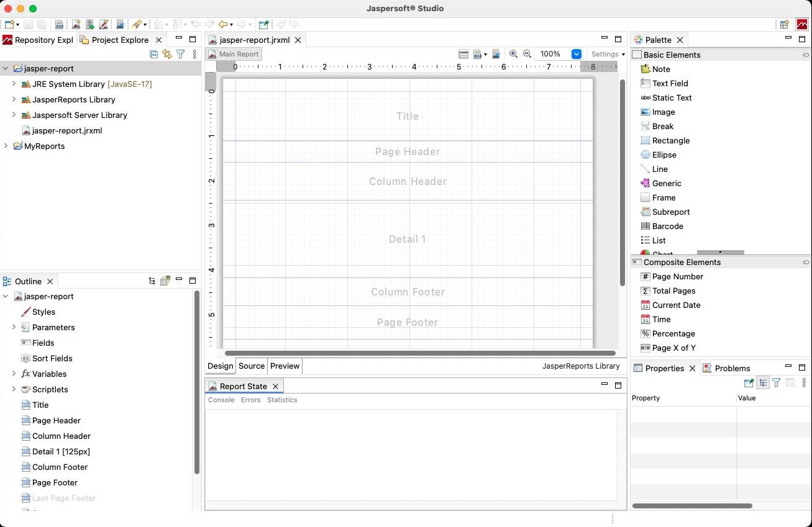Switch to the Source tab

tap(252, 366)
